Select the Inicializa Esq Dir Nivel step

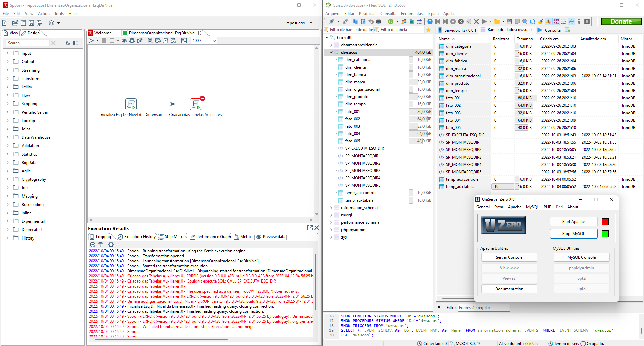tap(131, 104)
